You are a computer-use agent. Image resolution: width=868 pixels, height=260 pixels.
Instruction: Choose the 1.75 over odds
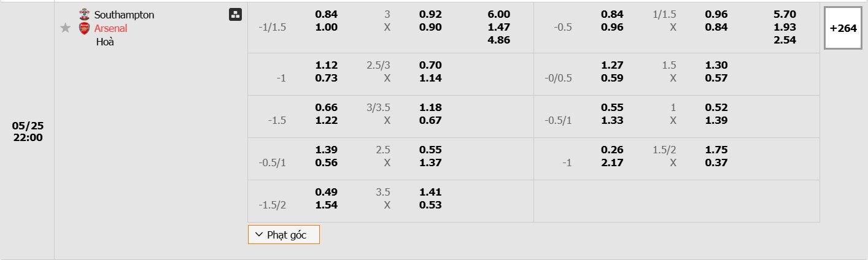(716, 150)
